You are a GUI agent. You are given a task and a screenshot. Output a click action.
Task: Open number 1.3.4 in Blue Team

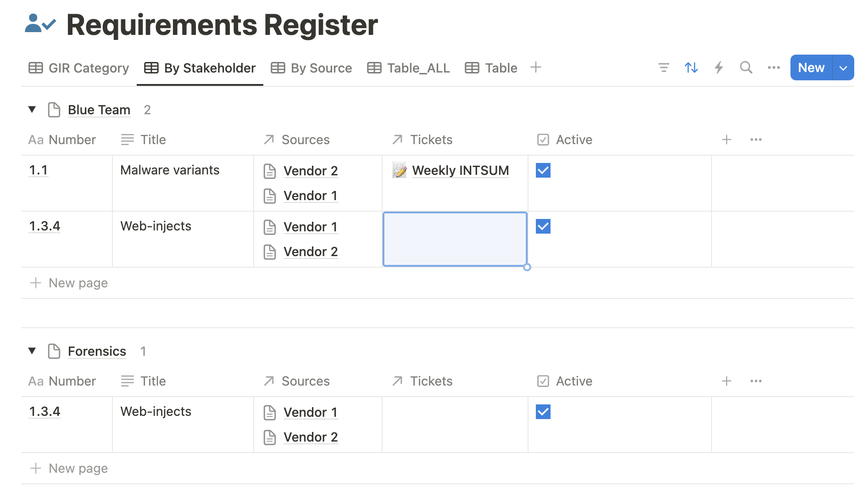click(x=45, y=226)
